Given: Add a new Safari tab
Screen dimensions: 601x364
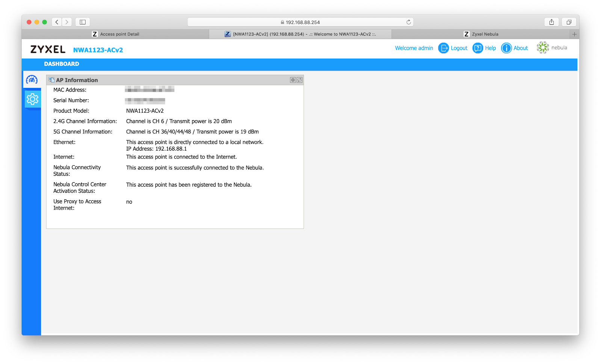Looking at the screenshot, I should (574, 34).
